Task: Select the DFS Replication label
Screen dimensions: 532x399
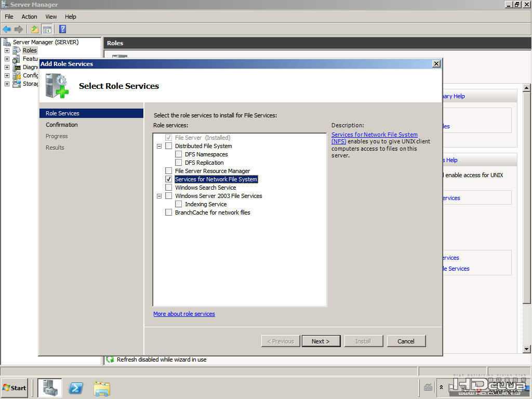Action: pyautogui.click(x=204, y=163)
